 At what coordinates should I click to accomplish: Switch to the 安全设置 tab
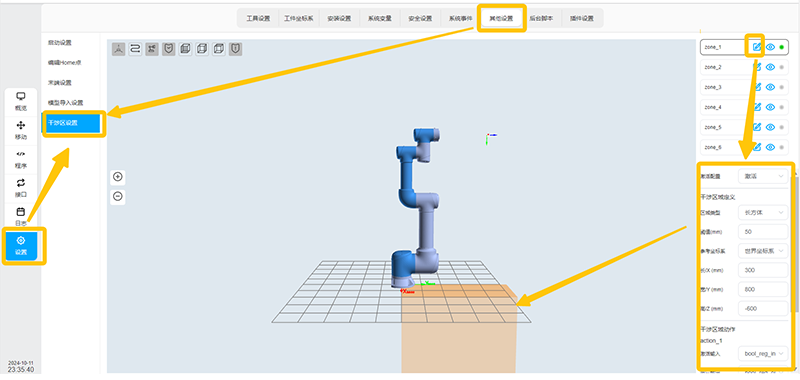pos(421,18)
